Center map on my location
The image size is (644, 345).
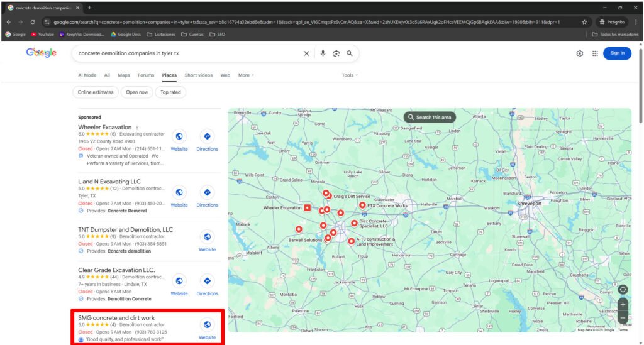pos(623,290)
